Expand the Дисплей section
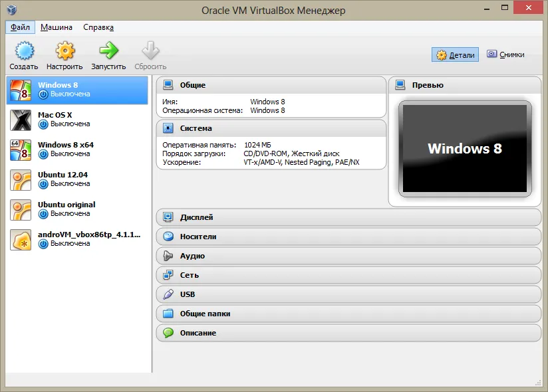The image size is (548, 392). click(x=348, y=217)
